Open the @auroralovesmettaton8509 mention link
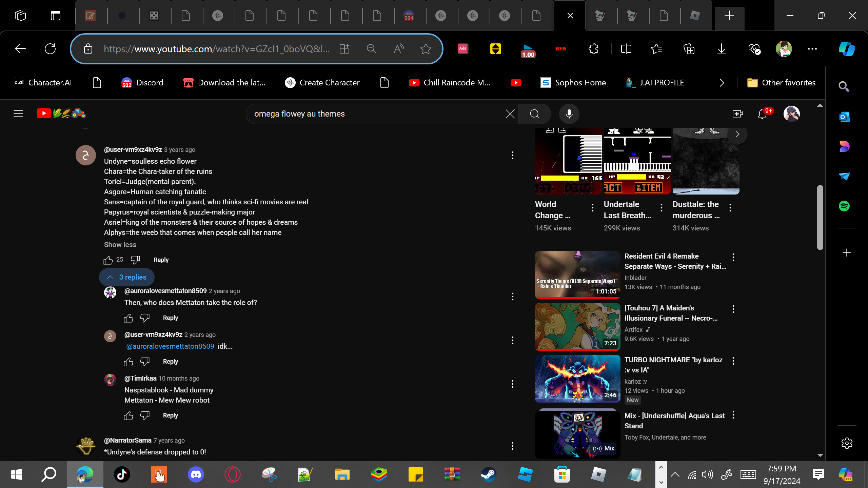 [170, 346]
